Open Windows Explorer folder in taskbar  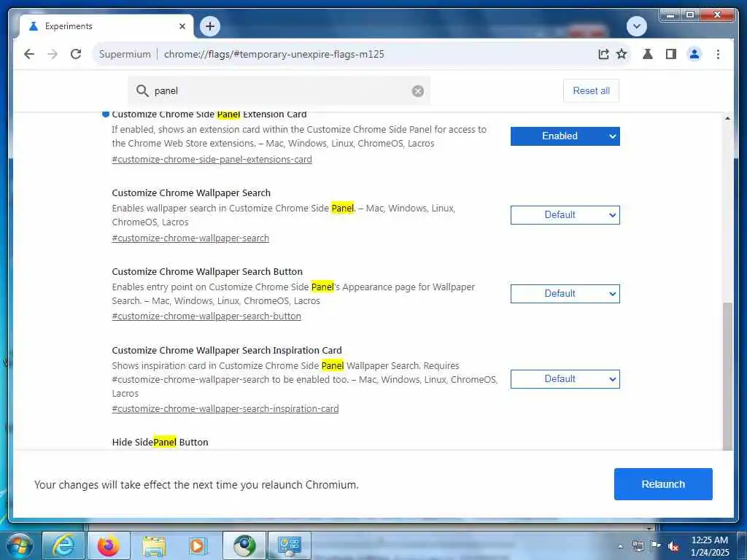point(154,545)
